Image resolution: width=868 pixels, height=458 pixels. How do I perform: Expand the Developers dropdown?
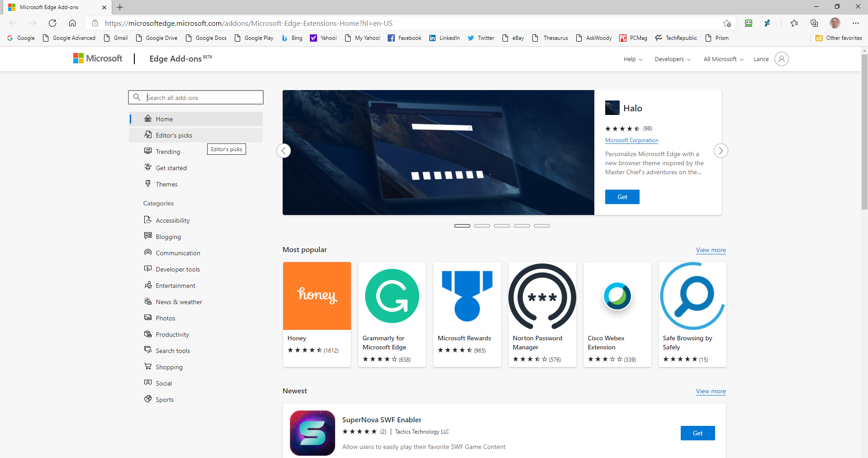point(673,59)
